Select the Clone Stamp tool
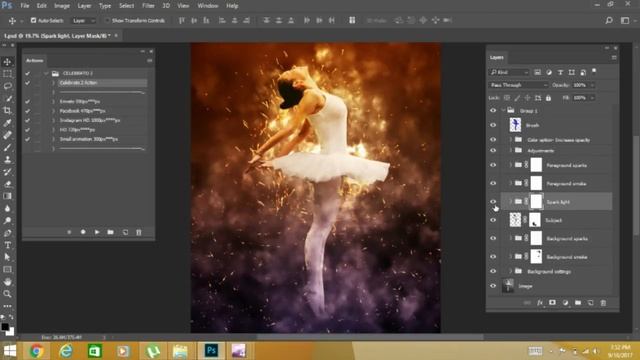 (7, 159)
